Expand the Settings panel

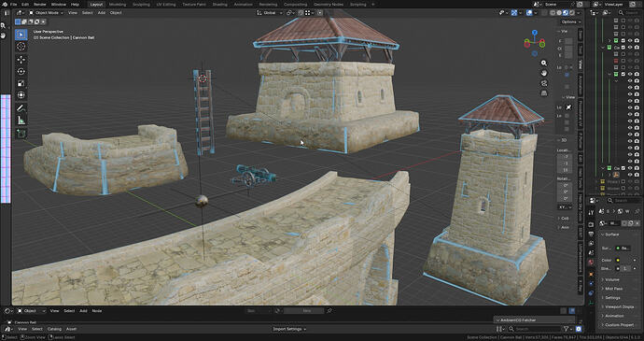point(612,298)
